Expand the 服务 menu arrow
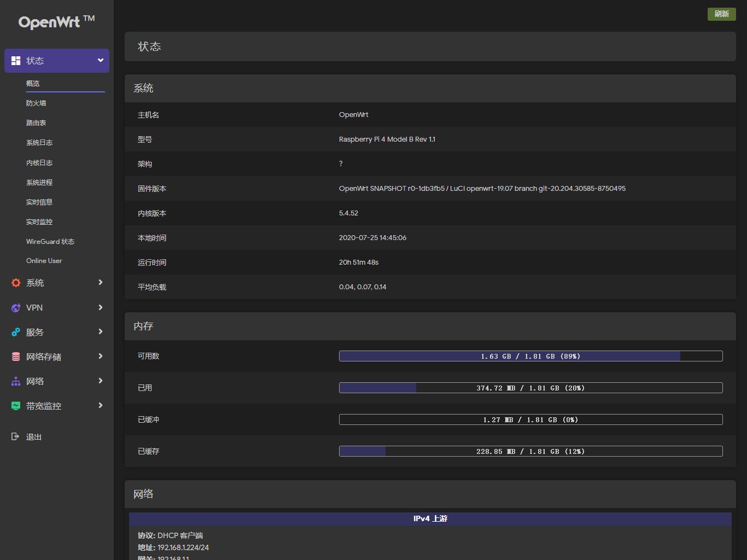Image resolution: width=747 pixels, height=560 pixels. [101, 331]
